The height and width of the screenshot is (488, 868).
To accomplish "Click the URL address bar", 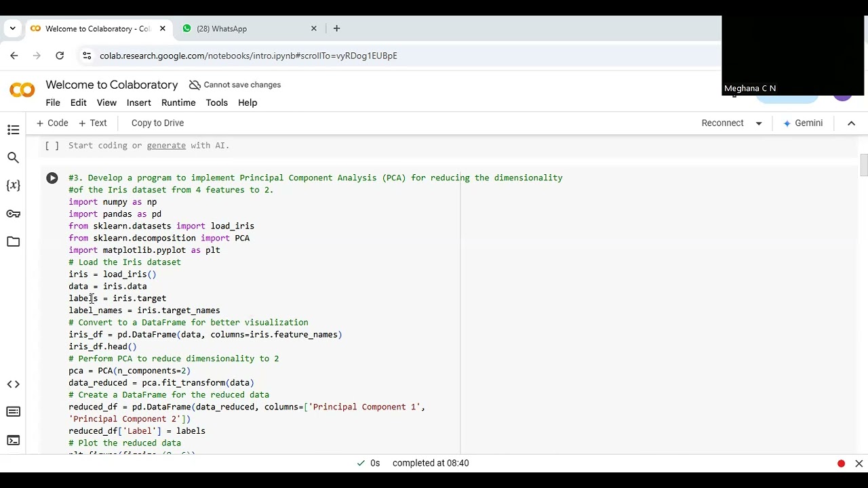I will pos(248,56).
